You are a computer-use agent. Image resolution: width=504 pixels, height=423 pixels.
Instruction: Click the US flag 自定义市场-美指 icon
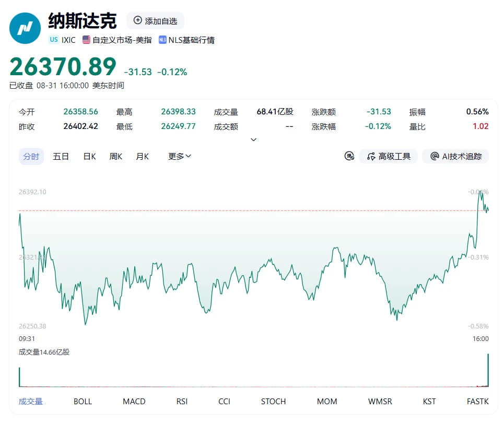point(86,40)
